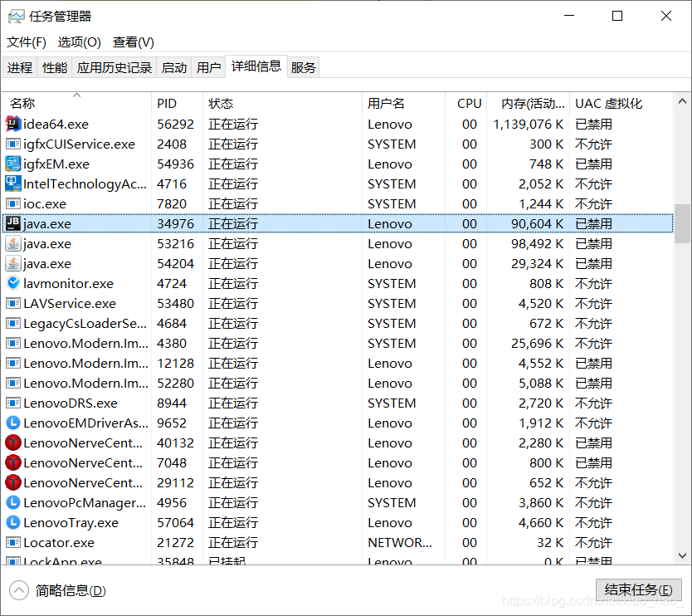
Task: Open the 文件(F) menu
Action: [x=27, y=42]
